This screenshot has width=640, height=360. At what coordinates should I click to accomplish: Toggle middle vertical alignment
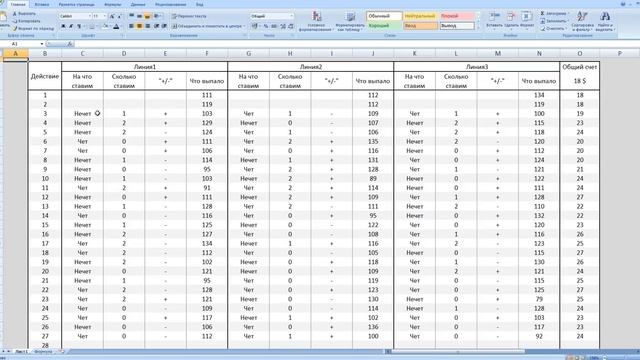pos(139,16)
